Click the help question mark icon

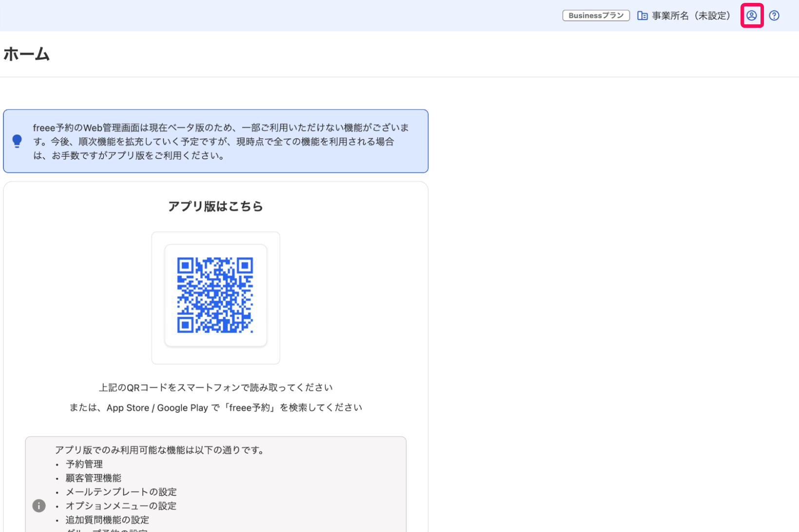[774, 16]
